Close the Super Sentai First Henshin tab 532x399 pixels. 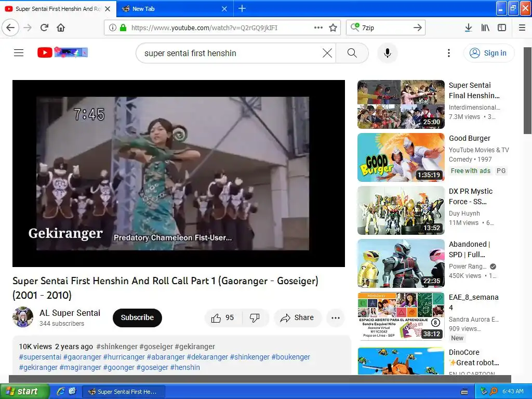pos(108,9)
